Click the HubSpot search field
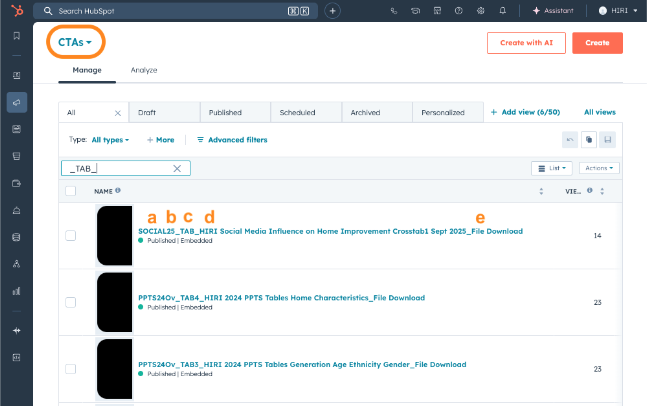The height and width of the screenshot is (406, 647). pyautogui.click(x=170, y=10)
